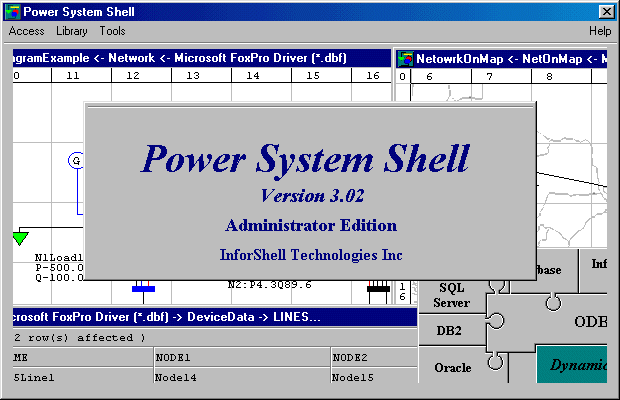This screenshot has width=620, height=400.
Task: Click the Network diagram window title bar
Action: [x=202, y=58]
